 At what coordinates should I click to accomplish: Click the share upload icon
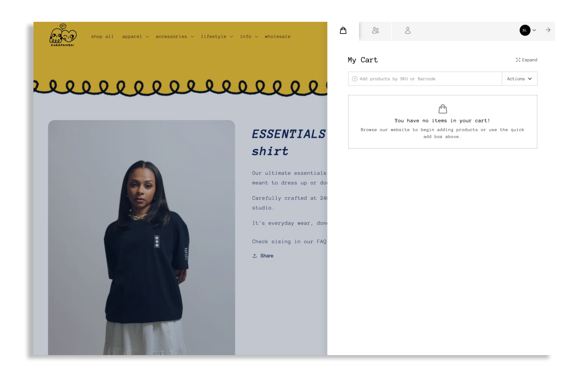click(255, 256)
